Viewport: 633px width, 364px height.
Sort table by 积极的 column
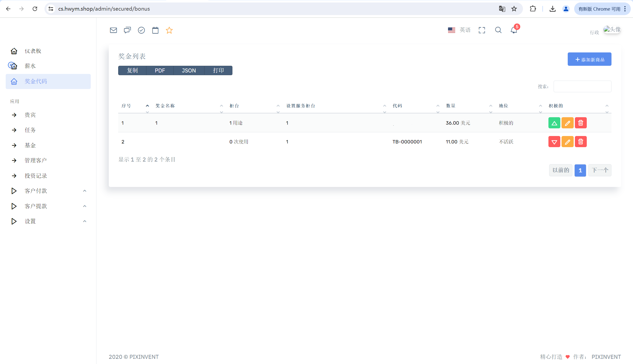pyautogui.click(x=578, y=106)
